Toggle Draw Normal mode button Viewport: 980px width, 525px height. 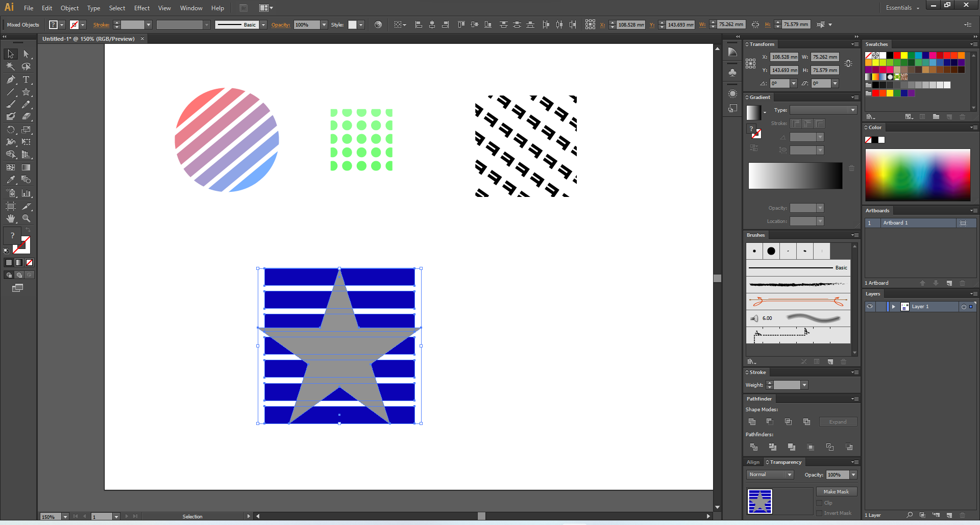click(9, 275)
